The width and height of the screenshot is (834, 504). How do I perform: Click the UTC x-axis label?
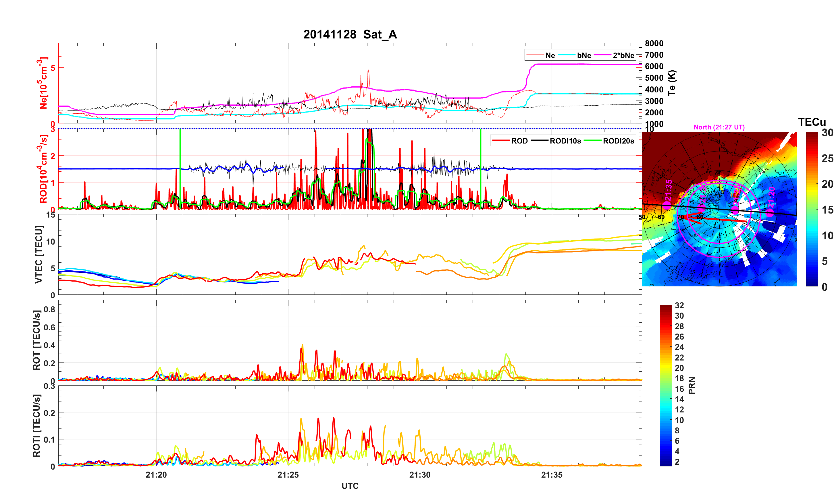pos(350,486)
